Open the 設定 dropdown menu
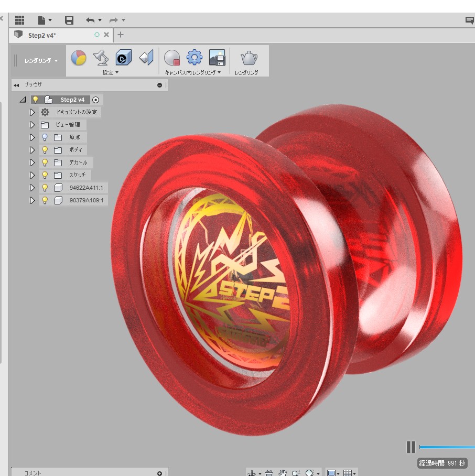 [x=110, y=72]
